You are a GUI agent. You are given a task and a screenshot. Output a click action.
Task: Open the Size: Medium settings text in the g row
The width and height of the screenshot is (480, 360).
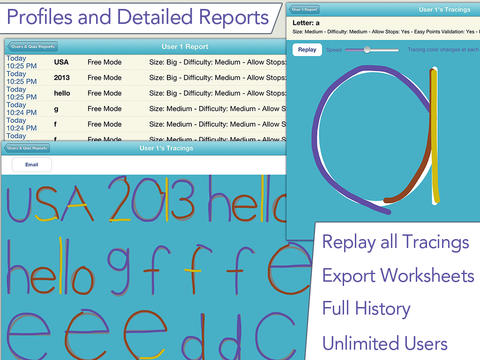217,109
